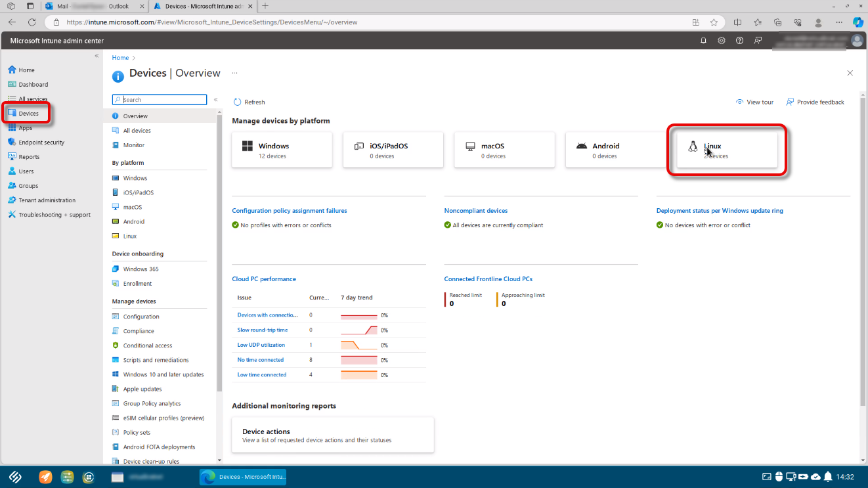Open Configuration policy assignment failures link
This screenshot has height=488, width=868.
(x=289, y=211)
